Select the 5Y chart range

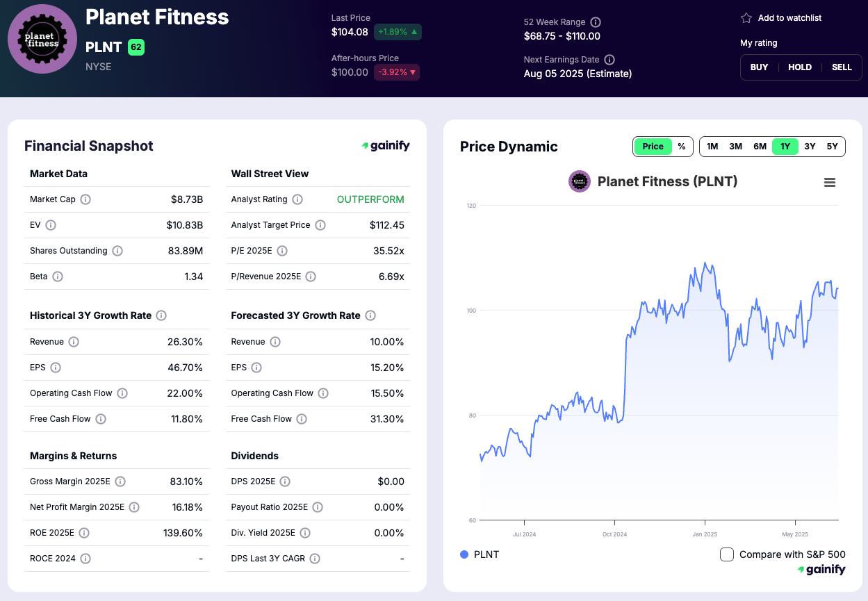(833, 147)
